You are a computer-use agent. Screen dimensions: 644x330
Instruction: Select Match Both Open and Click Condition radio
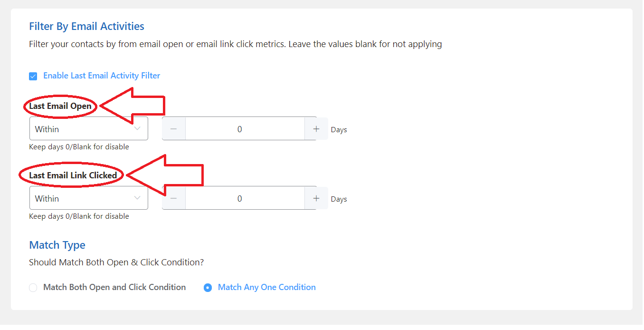(x=33, y=288)
